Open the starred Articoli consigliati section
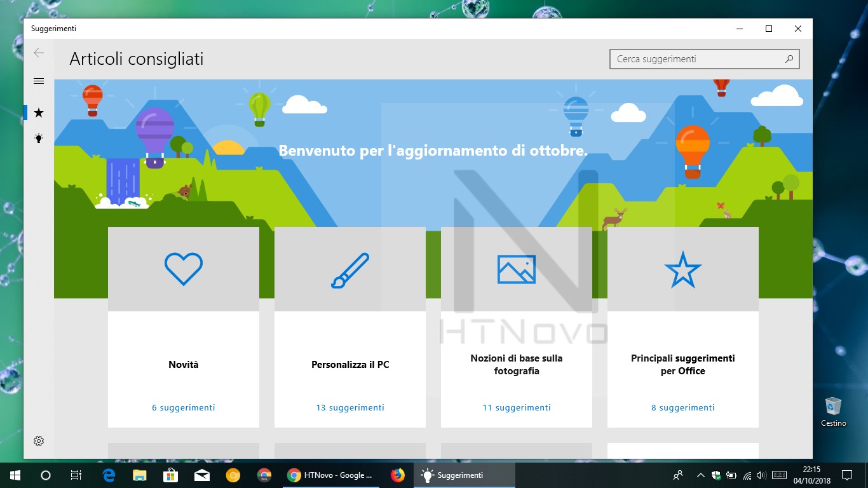This screenshot has height=488, width=868. 38,112
